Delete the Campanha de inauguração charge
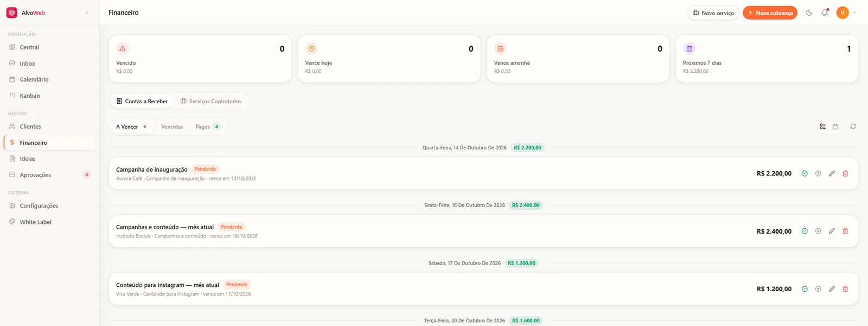The image size is (868, 326). pyautogui.click(x=845, y=173)
